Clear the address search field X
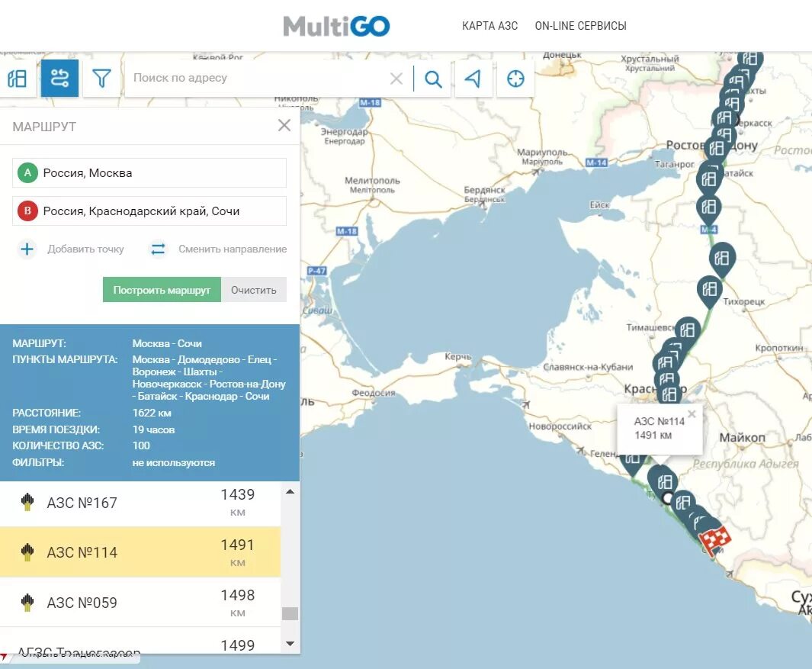812x669 pixels. pos(396,79)
